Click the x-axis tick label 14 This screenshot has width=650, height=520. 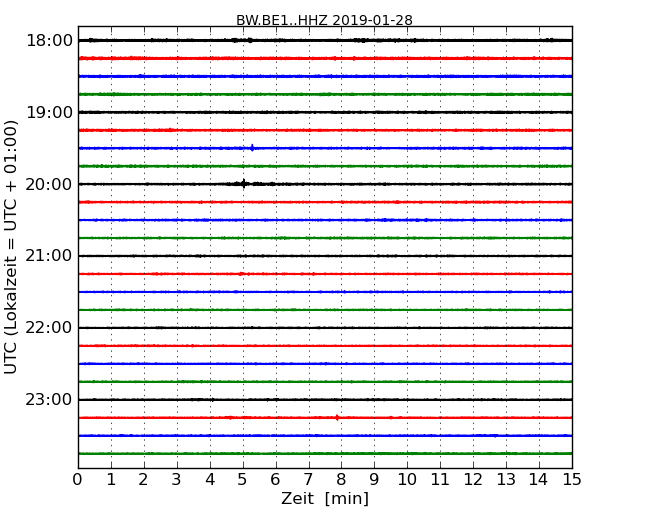point(538,479)
